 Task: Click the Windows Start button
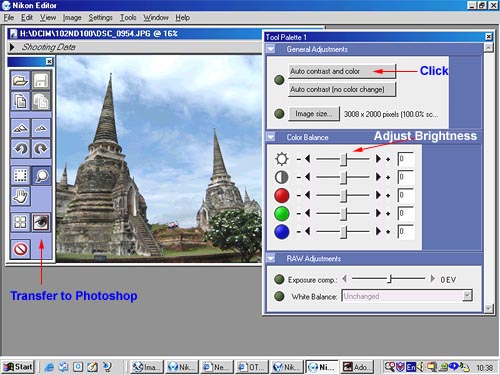(x=18, y=367)
